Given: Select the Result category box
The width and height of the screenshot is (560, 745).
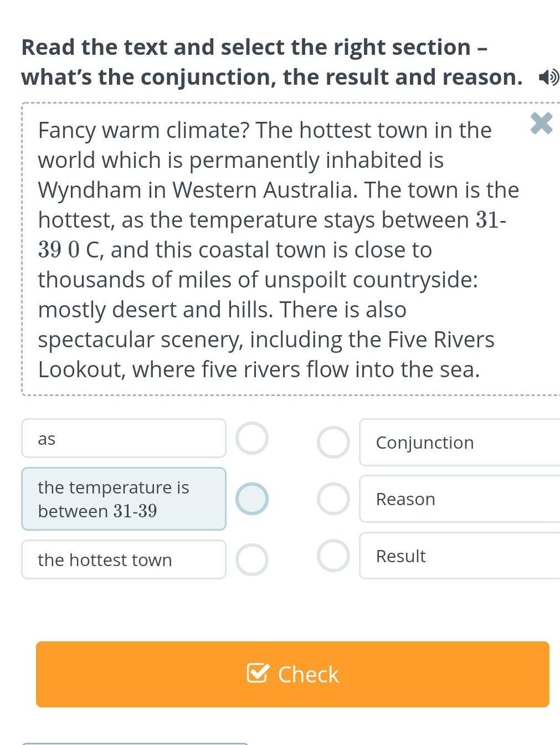Looking at the screenshot, I should [460, 556].
